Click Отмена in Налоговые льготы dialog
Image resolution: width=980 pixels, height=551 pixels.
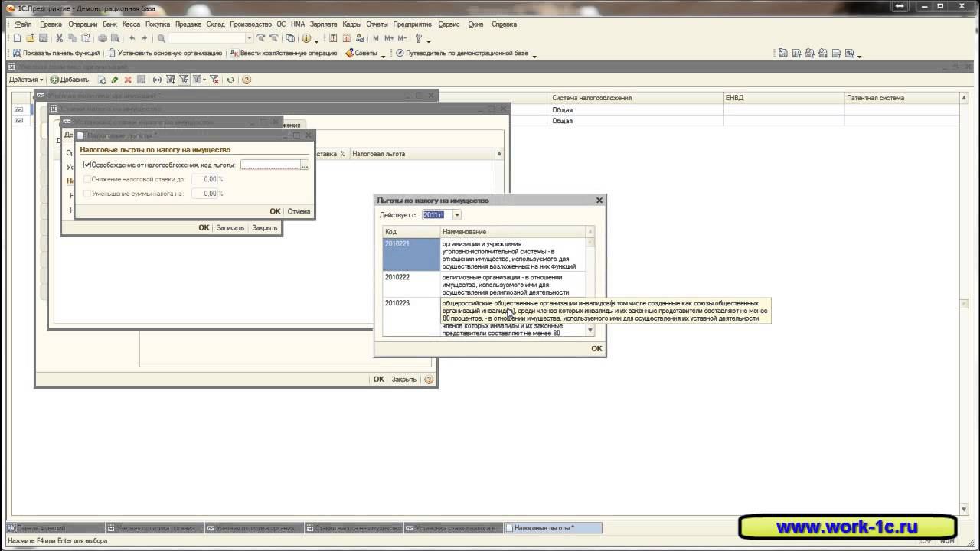[299, 211]
